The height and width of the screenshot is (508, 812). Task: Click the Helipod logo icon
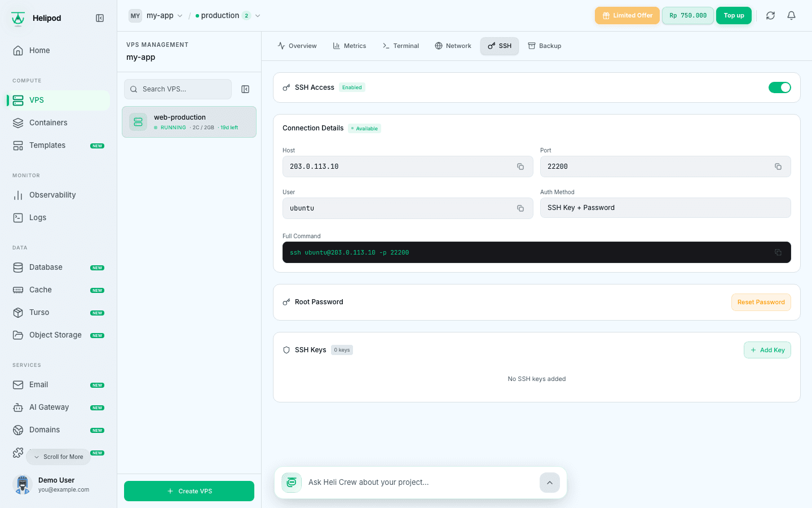(x=18, y=18)
